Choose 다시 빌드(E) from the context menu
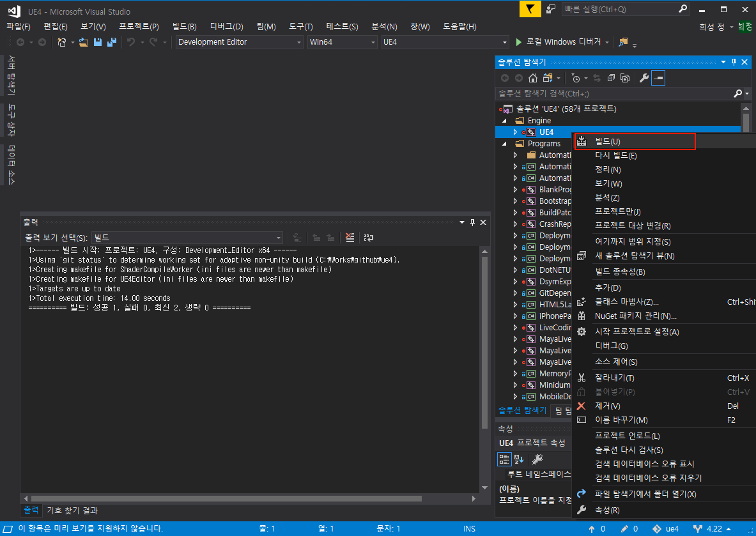Image resolution: width=756 pixels, height=536 pixels. (x=664, y=155)
